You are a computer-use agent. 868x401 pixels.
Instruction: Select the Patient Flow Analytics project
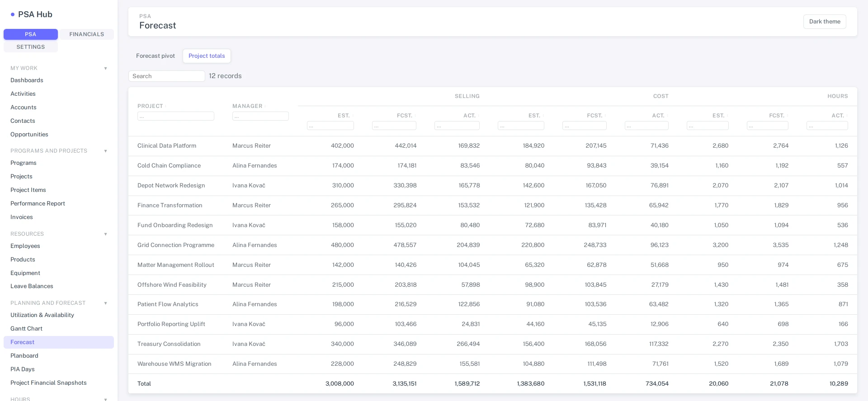pos(168,304)
